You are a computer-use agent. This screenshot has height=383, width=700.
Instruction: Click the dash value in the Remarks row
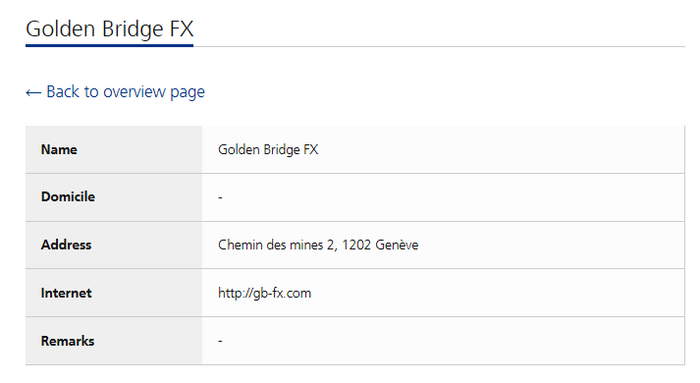pos(220,341)
